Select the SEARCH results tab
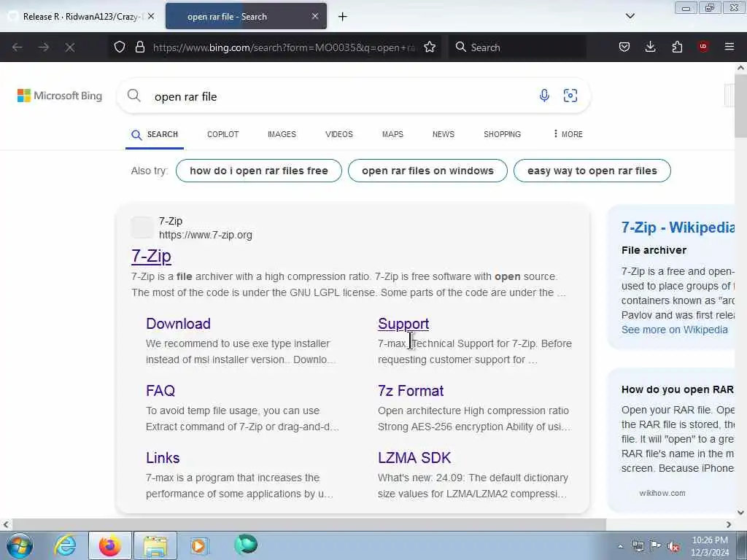The width and height of the screenshot is (747, 560). point(155,134)
